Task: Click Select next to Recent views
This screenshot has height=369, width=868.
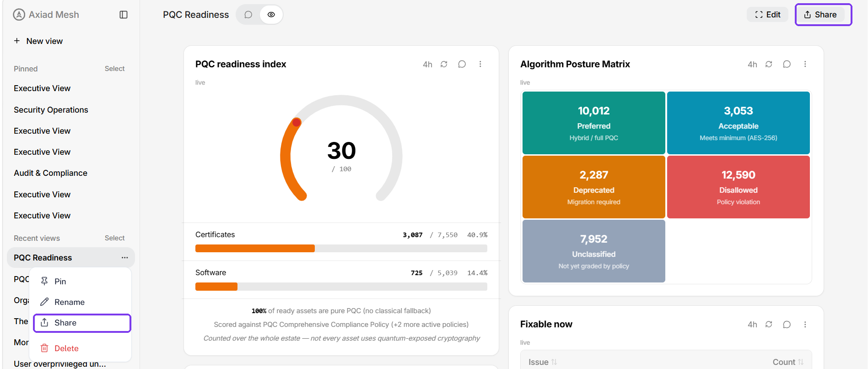Action: click(x=114, y=238)
